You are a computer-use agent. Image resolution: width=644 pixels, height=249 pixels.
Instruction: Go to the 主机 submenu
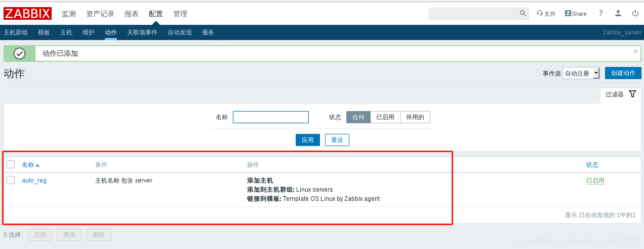pyautogui.click(x=66, y=32)
